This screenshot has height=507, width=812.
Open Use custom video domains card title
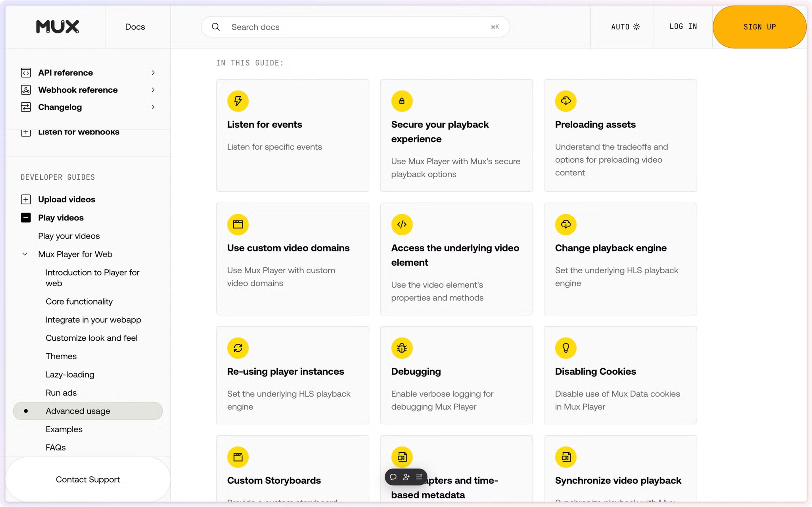[x=288, y=248]
